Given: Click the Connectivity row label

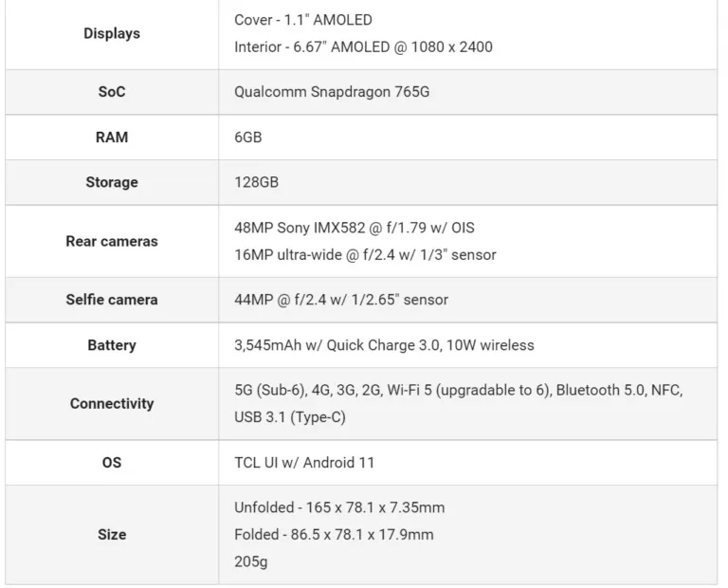Looking at the screenshot, I should pos(112,403).
